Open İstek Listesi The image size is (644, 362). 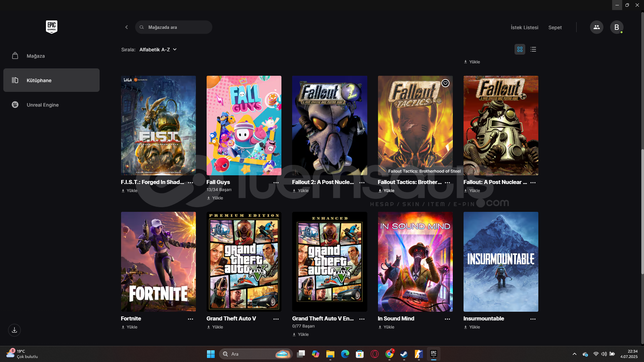[x=524, y=27]
